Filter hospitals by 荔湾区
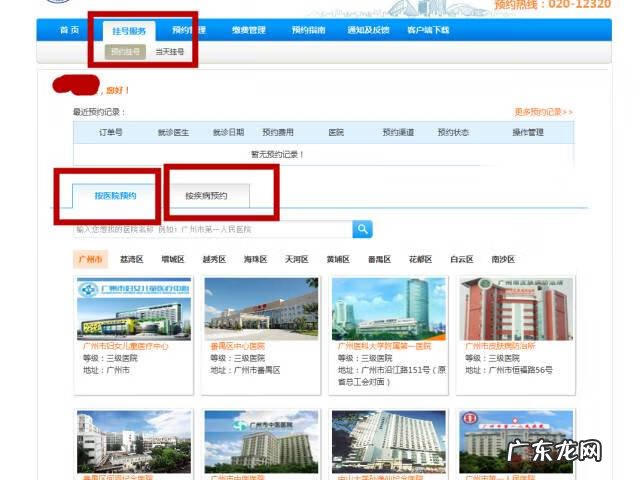This screenshot has width=640, height=480. pyautogui.click(x=132, y=259)
